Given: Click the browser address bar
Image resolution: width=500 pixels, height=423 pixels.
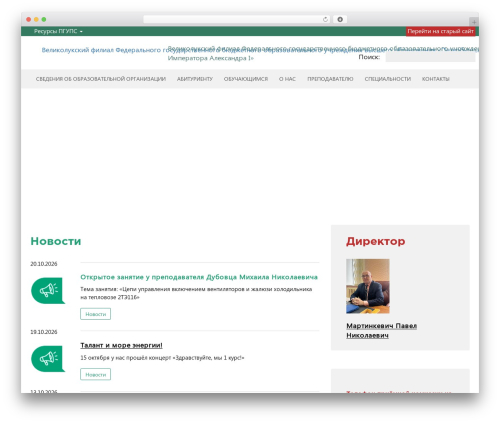Looking at the screenshot, I should pos(237,19).
